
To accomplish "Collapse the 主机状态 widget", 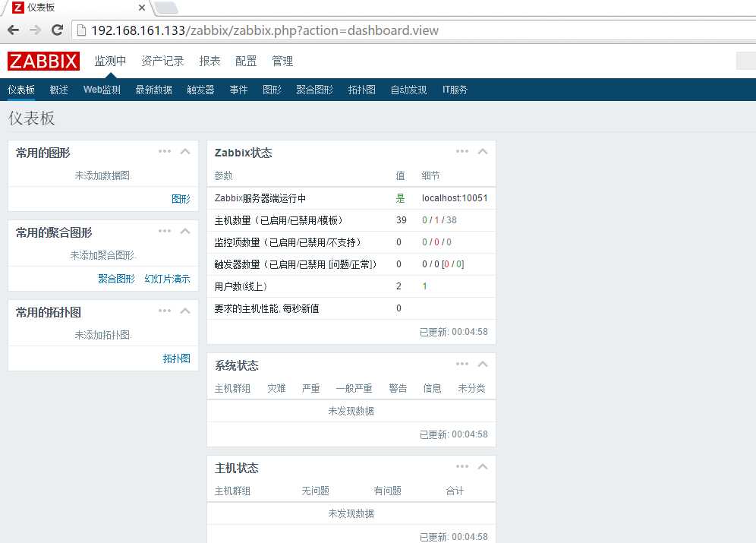I will (x=483, y=466).
